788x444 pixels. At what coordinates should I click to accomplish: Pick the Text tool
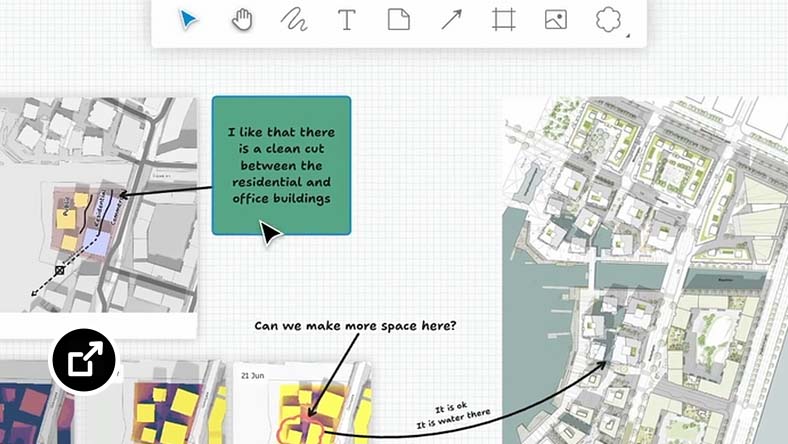[346, 20]
